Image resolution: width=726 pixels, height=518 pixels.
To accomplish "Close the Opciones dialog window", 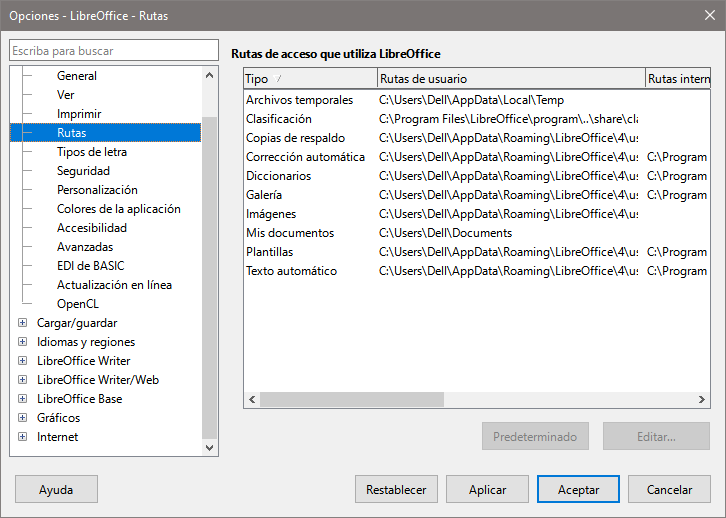I will 710,15.
